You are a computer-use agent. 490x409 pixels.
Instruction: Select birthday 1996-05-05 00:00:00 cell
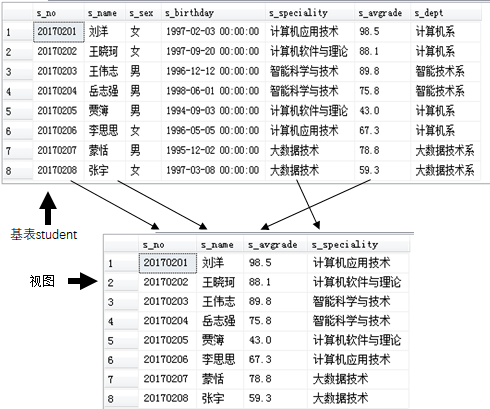click(x=213, y=130)
